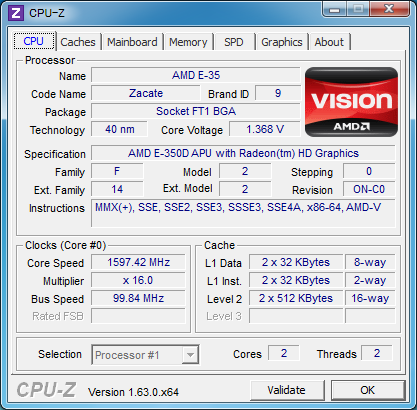Switch to the Mainboard tab
The width and height of the screenshot is (417, 410).
132,42
